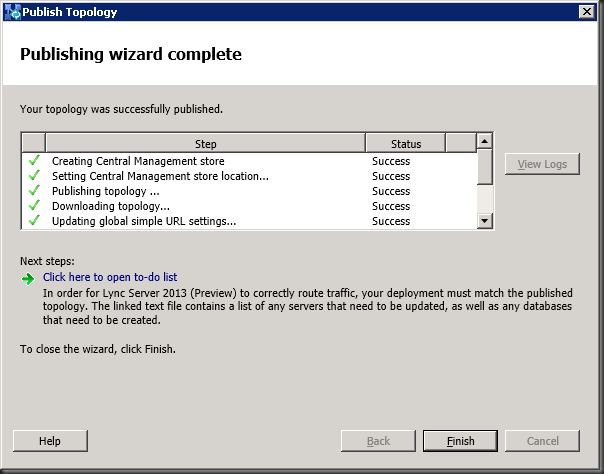The width and height of the screenshot is (604, 474).
Task: Close the Publish Topology dialog window
Action: coord(586,12)
